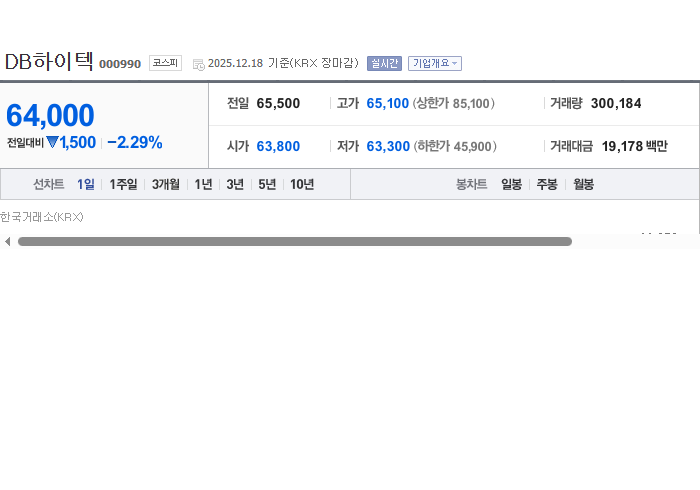Click the -2.29% change value
The height and width of the screenshot is (490, 700).
pos(135,143)
